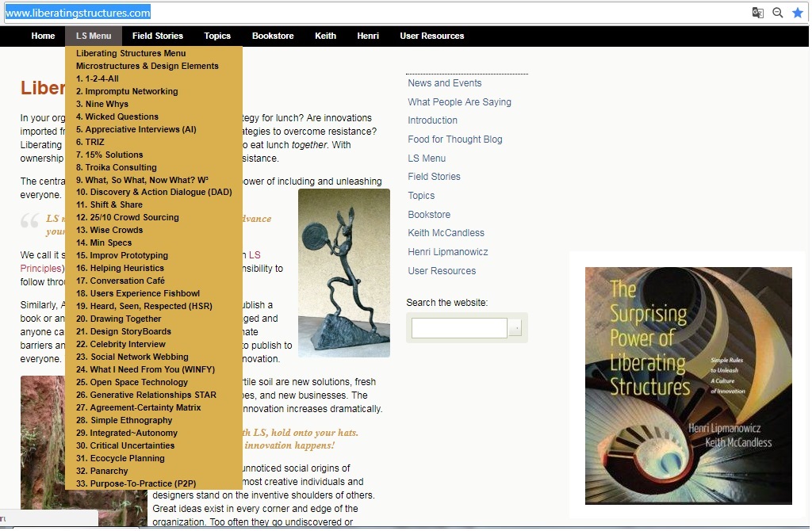Viewport: 812px width, 531px height.
Task: Open 1-2-4-All from the dropdown list
Action: (x=98, y=78)
